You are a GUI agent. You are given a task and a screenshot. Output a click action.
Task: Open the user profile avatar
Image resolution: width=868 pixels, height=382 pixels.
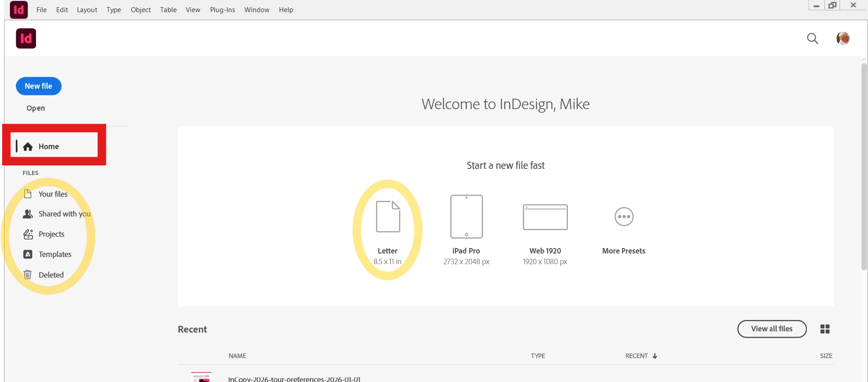tap(843, 39)
